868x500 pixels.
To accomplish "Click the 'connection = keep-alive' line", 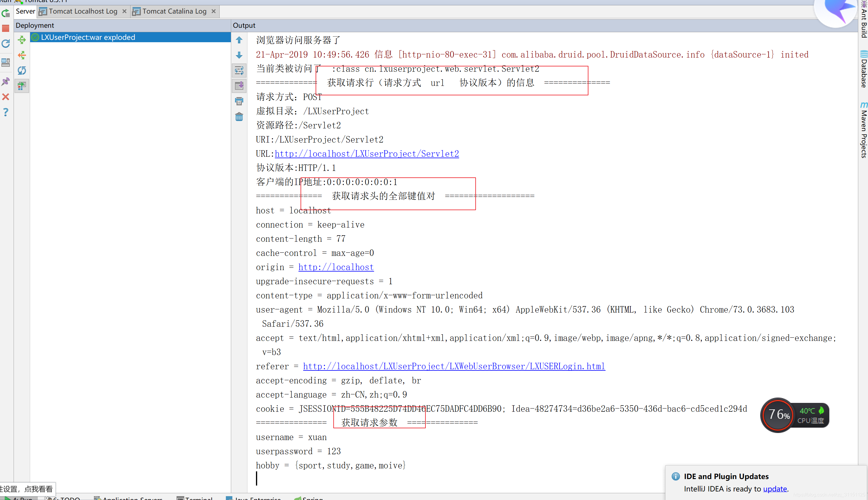I will pyautogui.click(x=310, y=225).
